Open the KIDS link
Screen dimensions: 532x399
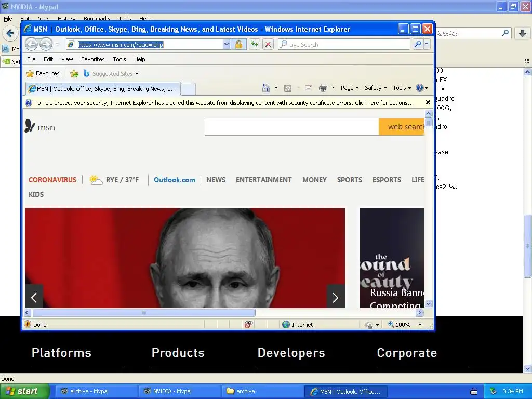click(36, 194)
